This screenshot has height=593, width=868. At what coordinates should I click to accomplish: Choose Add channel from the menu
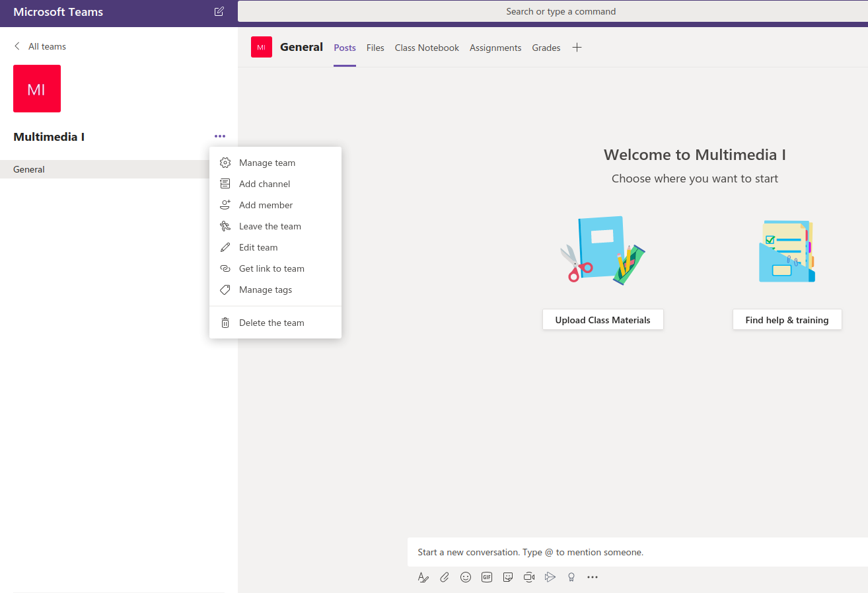[x=275, y=184]
